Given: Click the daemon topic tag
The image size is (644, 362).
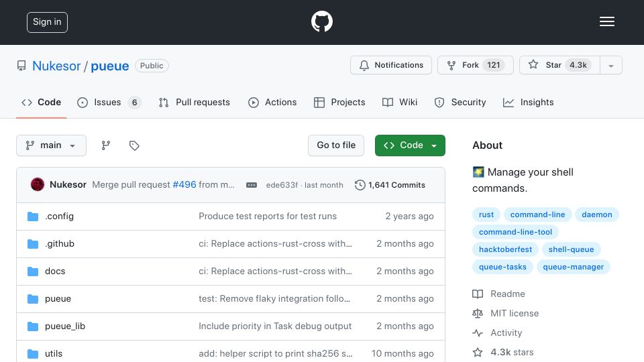Looking at the screenshot, I should click(597, 215).
